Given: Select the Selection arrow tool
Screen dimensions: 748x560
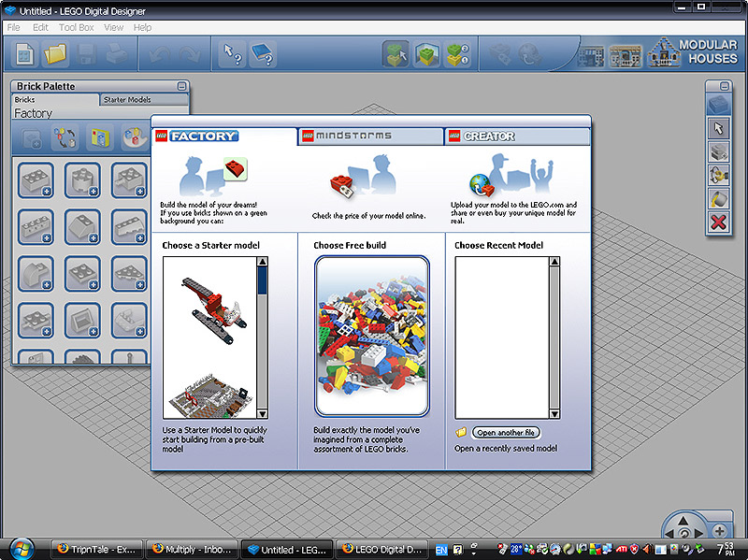Looking at the screenshot, I should 718,128.
